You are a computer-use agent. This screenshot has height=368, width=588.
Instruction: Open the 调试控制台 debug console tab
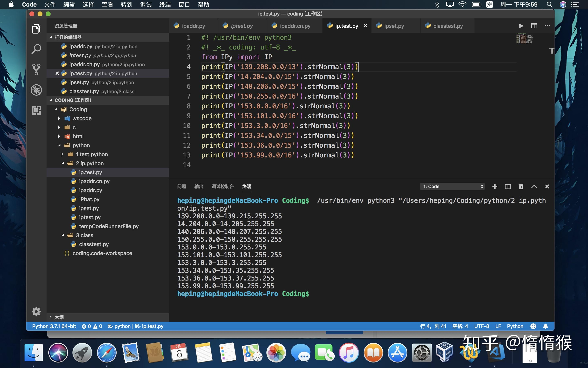point(223,186)
